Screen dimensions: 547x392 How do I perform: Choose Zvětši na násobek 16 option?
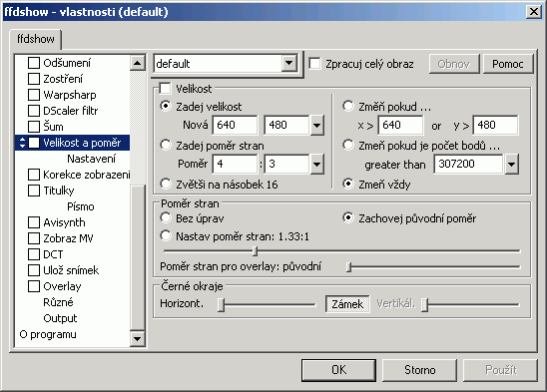pos(166,184)
